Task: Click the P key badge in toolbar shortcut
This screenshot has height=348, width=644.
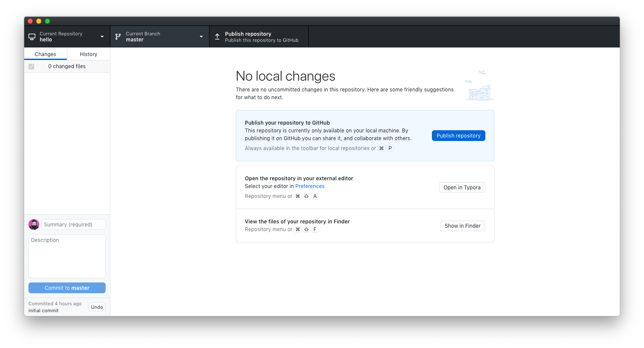Action: point(390,148)
